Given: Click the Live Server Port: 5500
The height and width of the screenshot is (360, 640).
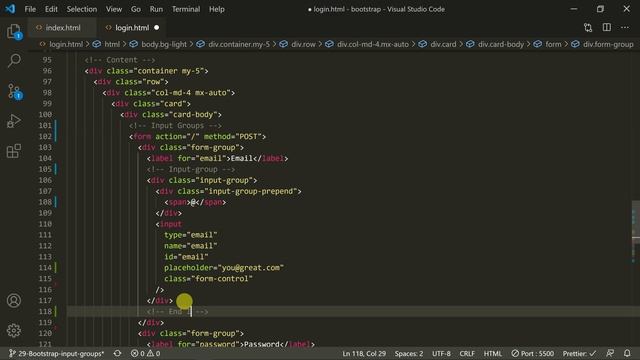Looking at the screenshot, I should click(533, 353).
